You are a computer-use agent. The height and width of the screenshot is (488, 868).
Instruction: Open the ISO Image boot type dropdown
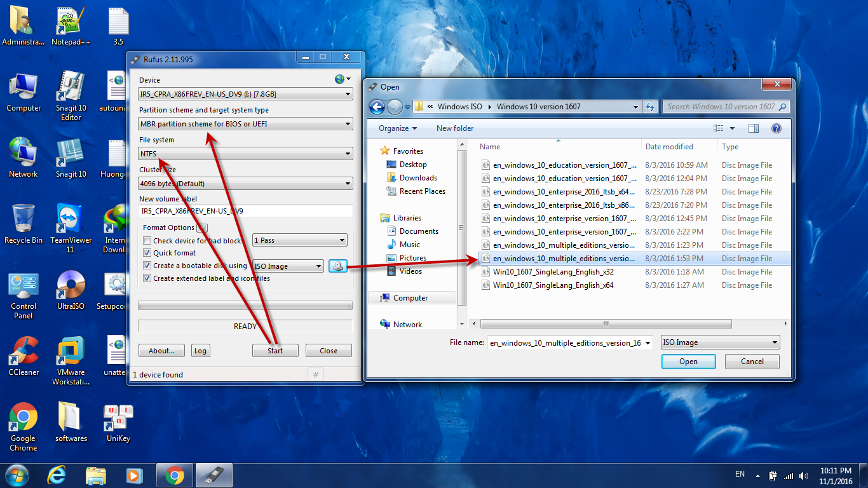coord(288,266)
